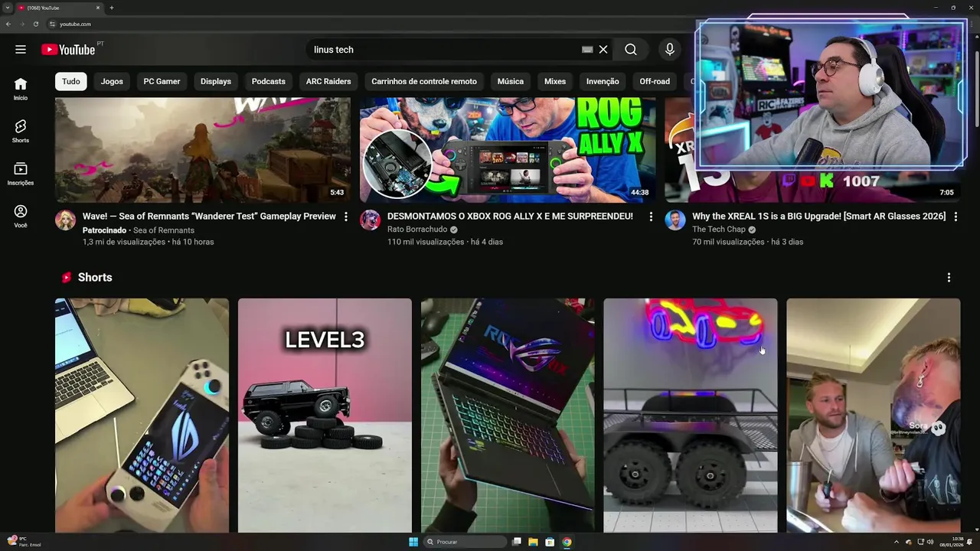The height and width of the screenshot is (551, 980).
Task: Open The Tech Chap channel avatar
Action: click(675, 220)
